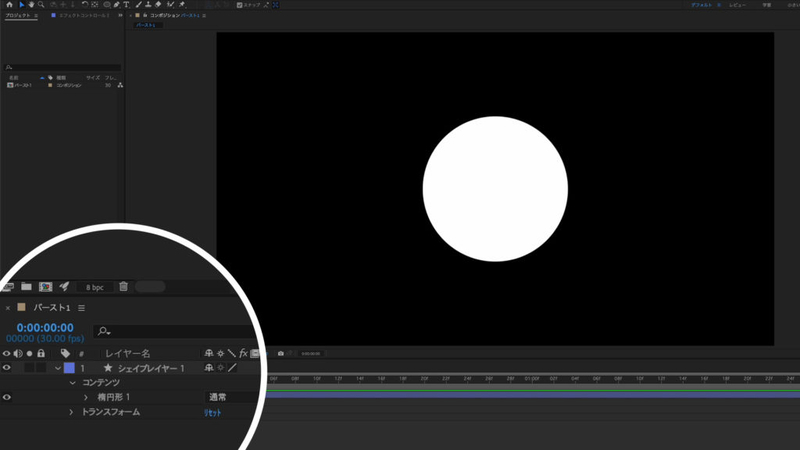Screen dimensions: 800x450
Task: Hide シェイプレイヤー 1 with its eye icon
Action: pyautogui.click(x=6, y=368)
